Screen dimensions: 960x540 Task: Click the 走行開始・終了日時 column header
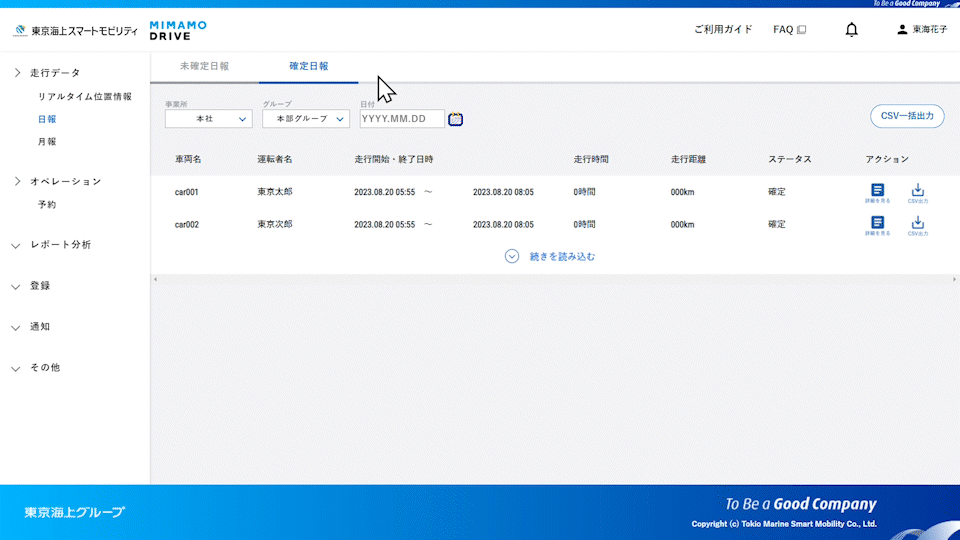click(x=394, y=159)
